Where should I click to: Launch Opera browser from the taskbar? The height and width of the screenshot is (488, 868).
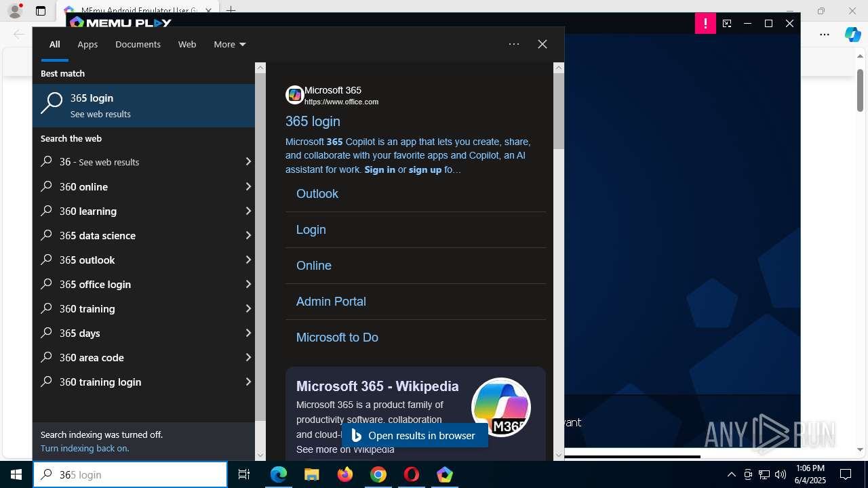click(x=412, y=474)
